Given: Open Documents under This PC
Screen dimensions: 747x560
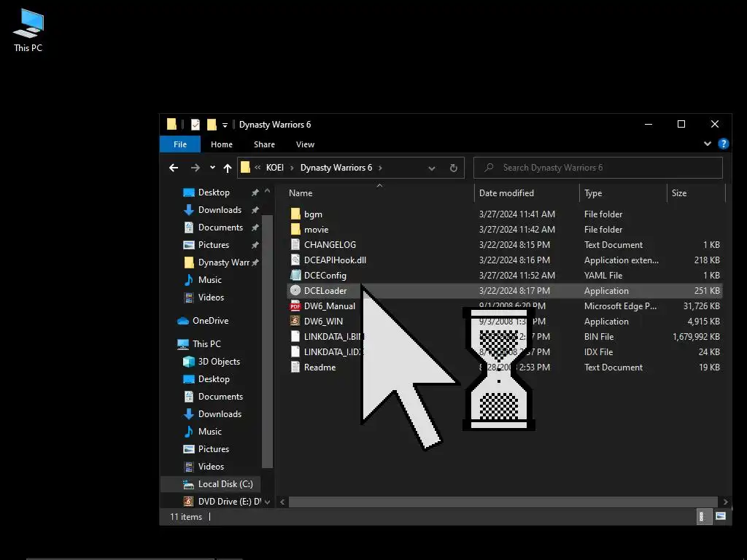Looking at the screenshot, I should 220,397.
